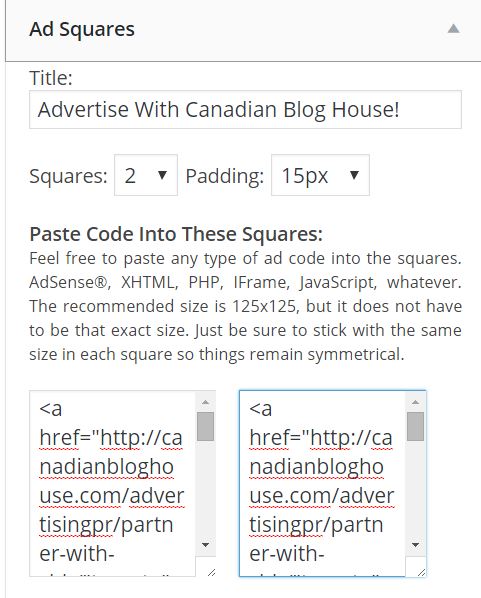Click the second textarea's scrollbar thumb
The width and height of the screenshot is (481, 598).
pos(415,426)
